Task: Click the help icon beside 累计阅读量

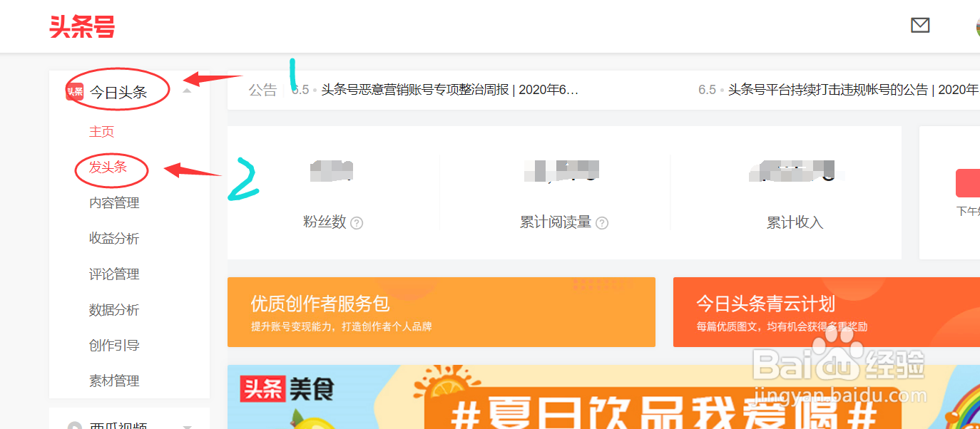Action: pyautogui.click(x=602, y=223)
